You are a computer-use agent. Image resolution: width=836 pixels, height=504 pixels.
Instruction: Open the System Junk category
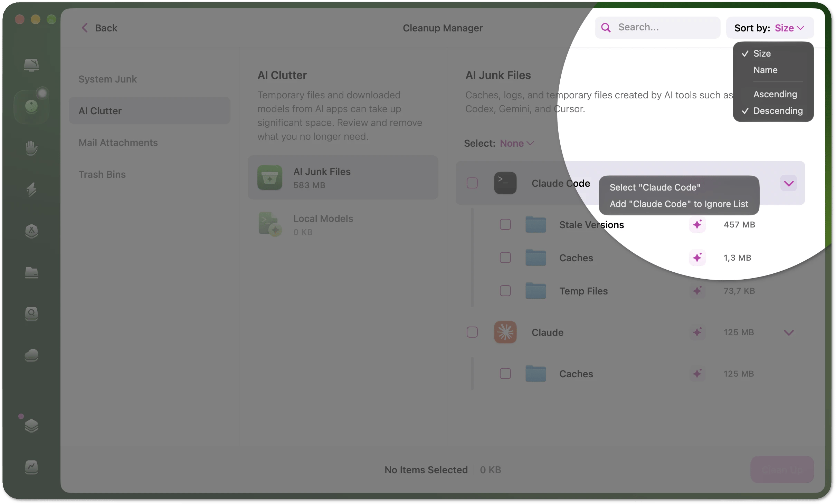pos(149,79)
